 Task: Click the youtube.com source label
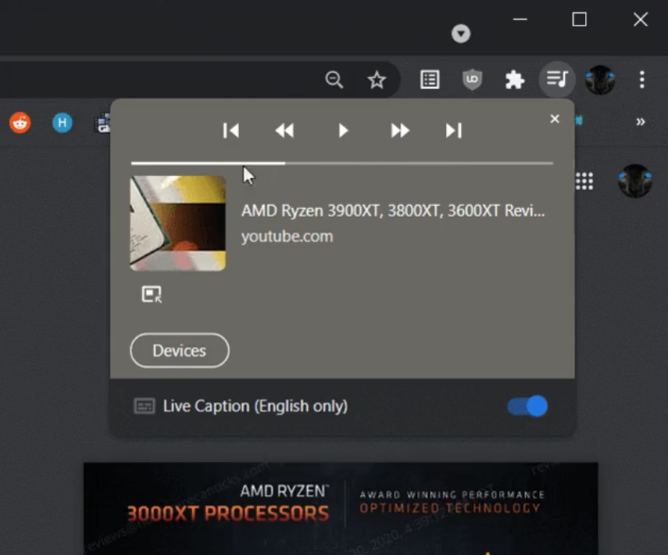[x=287, y=236]
